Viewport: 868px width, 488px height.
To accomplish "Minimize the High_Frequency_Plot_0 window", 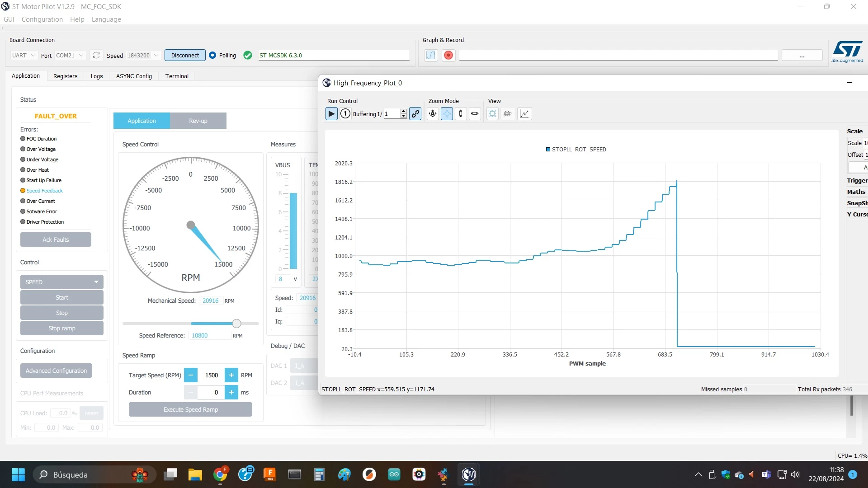I will click(x=849, y=83).
